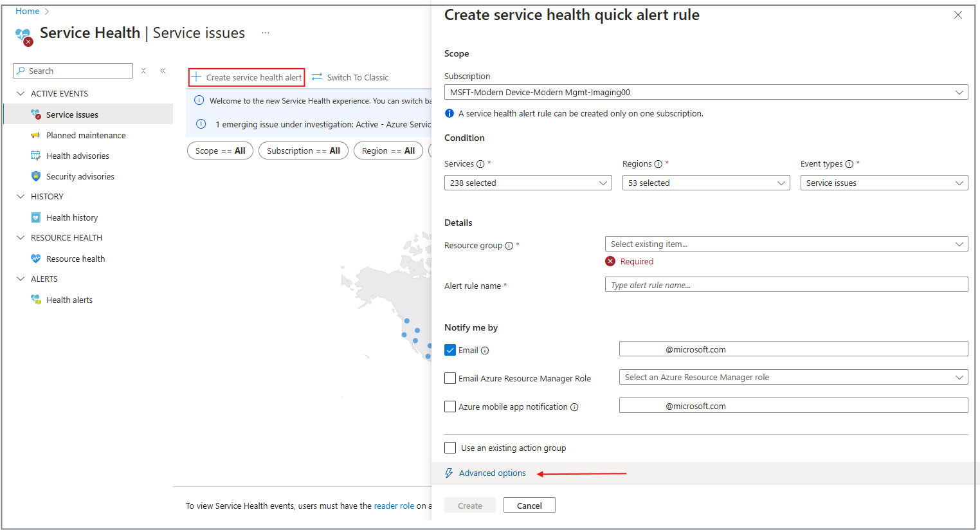Collapse the sidebar with double-chevron icon
The height and width of the screenshot is (530, 980).
tap(163, 71)
